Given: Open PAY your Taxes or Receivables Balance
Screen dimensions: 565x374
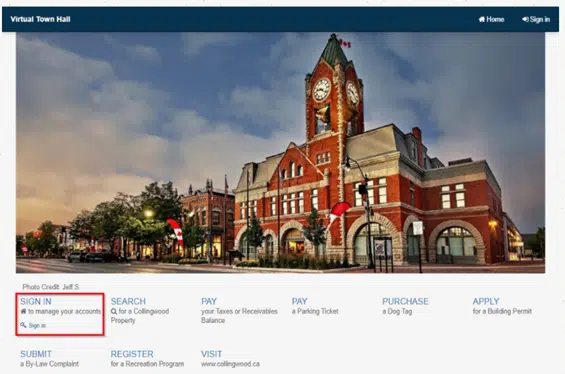Looking at the screenshot, I should point(209,301).
